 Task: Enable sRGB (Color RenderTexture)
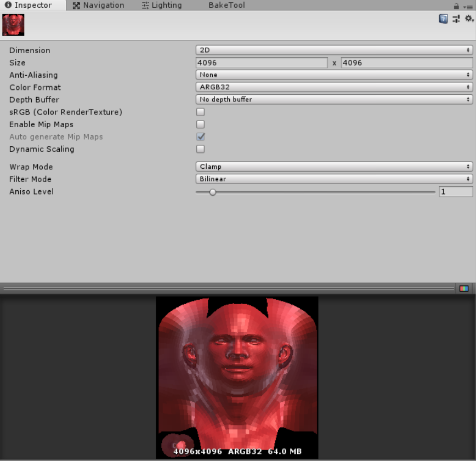pos(200,112)
